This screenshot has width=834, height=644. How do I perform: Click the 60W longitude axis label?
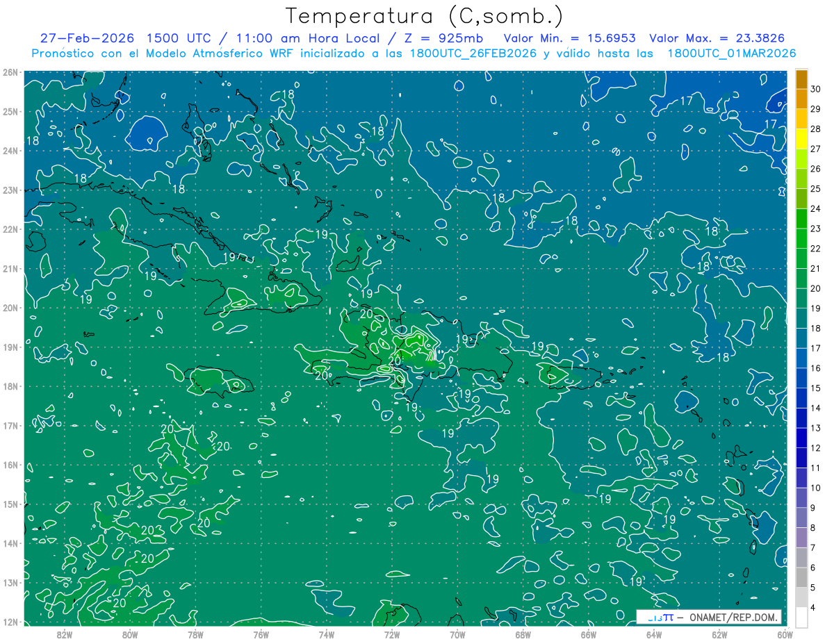pos(785,634)
